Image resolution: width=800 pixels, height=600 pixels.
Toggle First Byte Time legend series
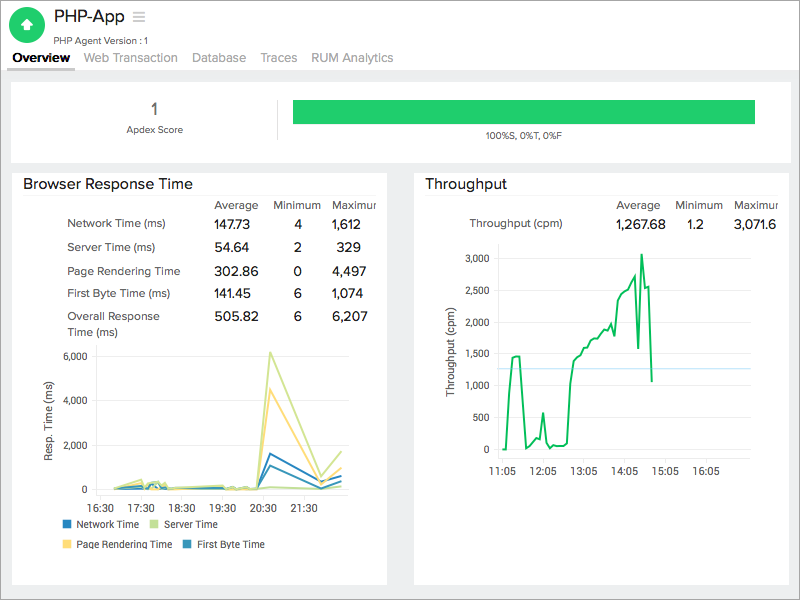tap(231, 544)
